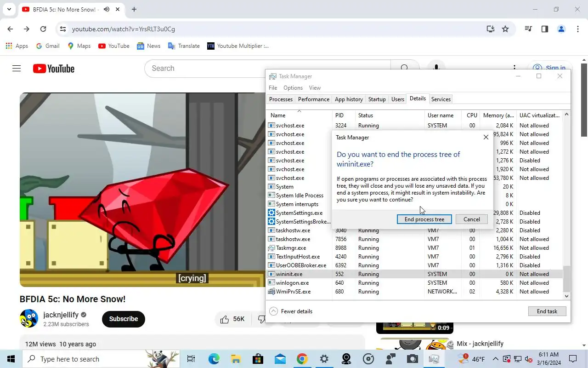Switch to Services tab
The width and height of the screenshot is (588, 368).
click(441, 99)
